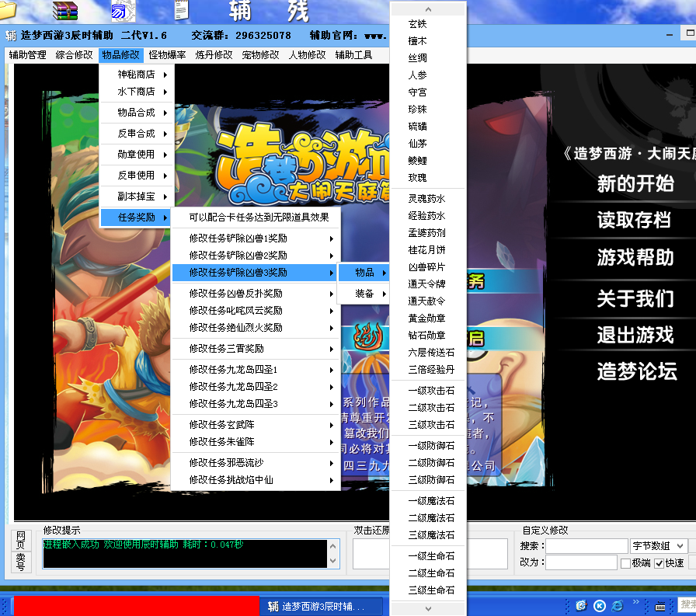This screenshot has height=616, width=696.
Task: Expand the 神秘商店 submenu
Action: (x=137, y=75)
